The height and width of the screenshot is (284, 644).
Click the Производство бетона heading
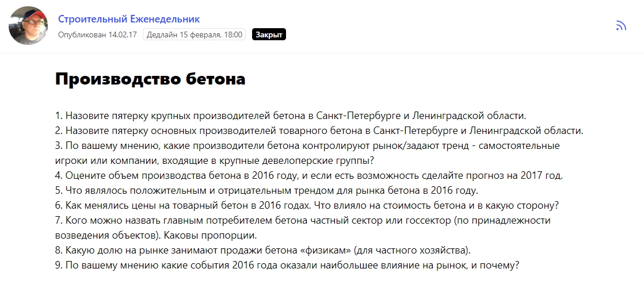pos(150,79)
